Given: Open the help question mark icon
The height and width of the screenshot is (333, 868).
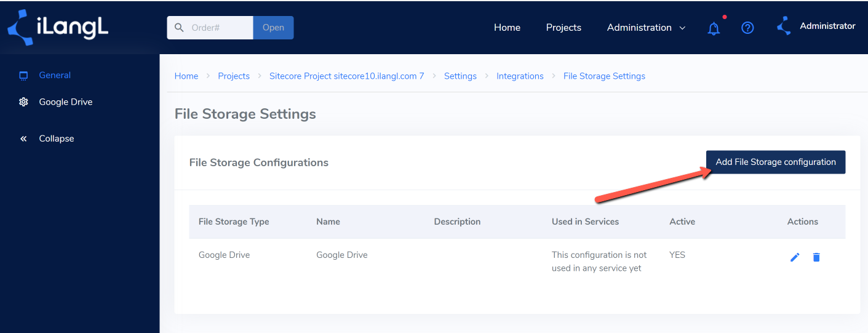Looking at the screenshot, I should pyautogui.click(x=747, y=28).
